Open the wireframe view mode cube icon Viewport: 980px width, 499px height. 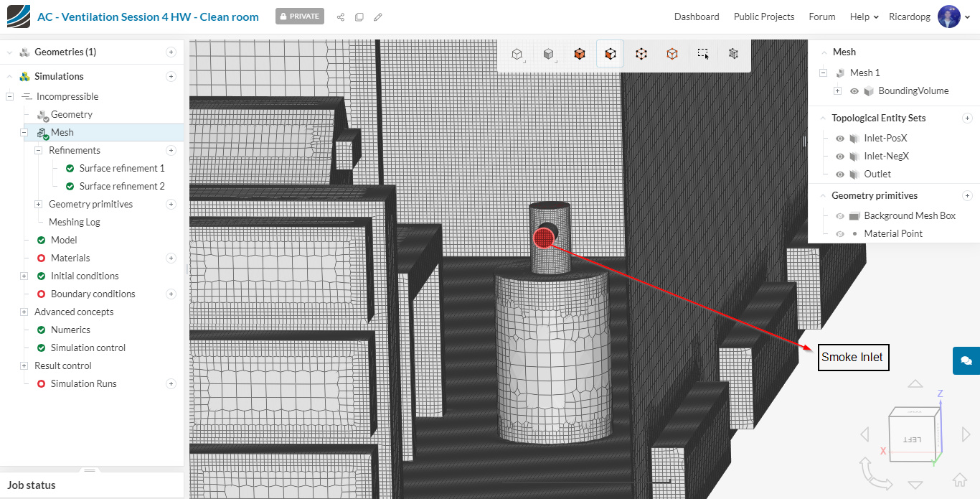517,54
